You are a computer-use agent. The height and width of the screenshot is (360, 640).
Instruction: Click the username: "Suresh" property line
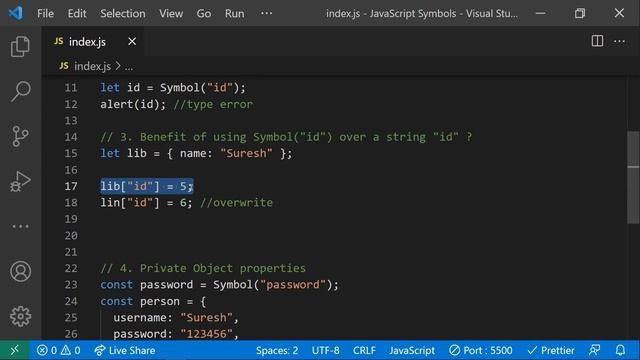pyautogui.click(x=176, y=318)
